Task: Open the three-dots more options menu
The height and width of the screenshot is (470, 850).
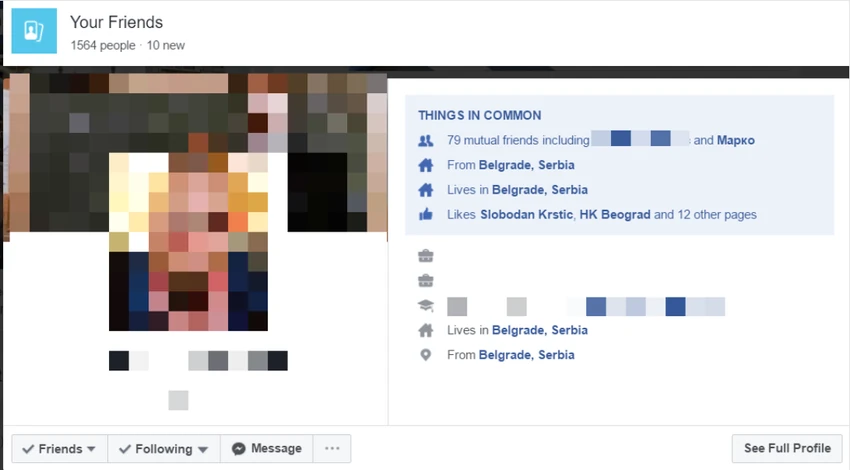Action: click(x=332, y=448)
